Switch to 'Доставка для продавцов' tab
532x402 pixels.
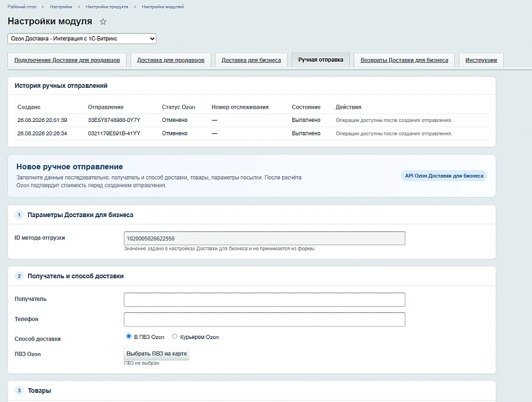click(x=171, y=60)
